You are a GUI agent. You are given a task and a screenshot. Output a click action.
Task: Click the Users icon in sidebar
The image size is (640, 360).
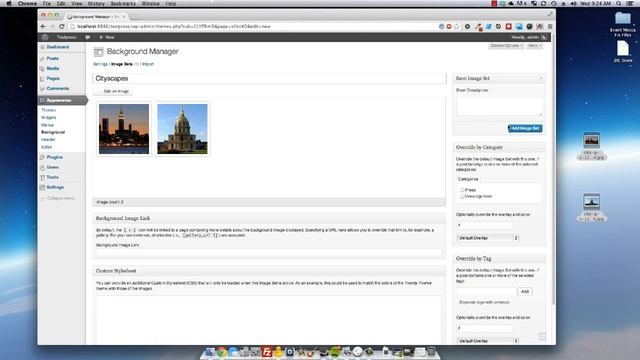coord(42,167)
